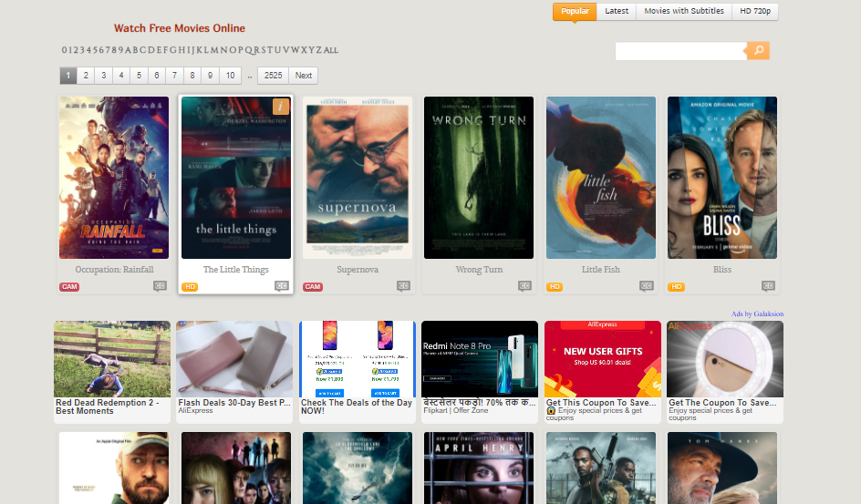Click the ALL alphabet filter link

[331, 50]
